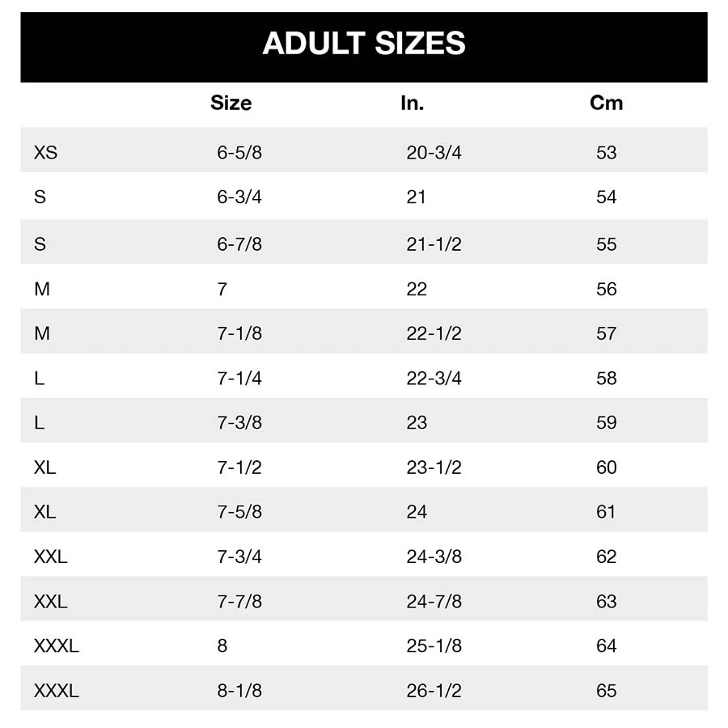Image resolution: width=728 pixels, height=728 pixels.
Task: Select the 54 cm cell
Action: (606, 197)
